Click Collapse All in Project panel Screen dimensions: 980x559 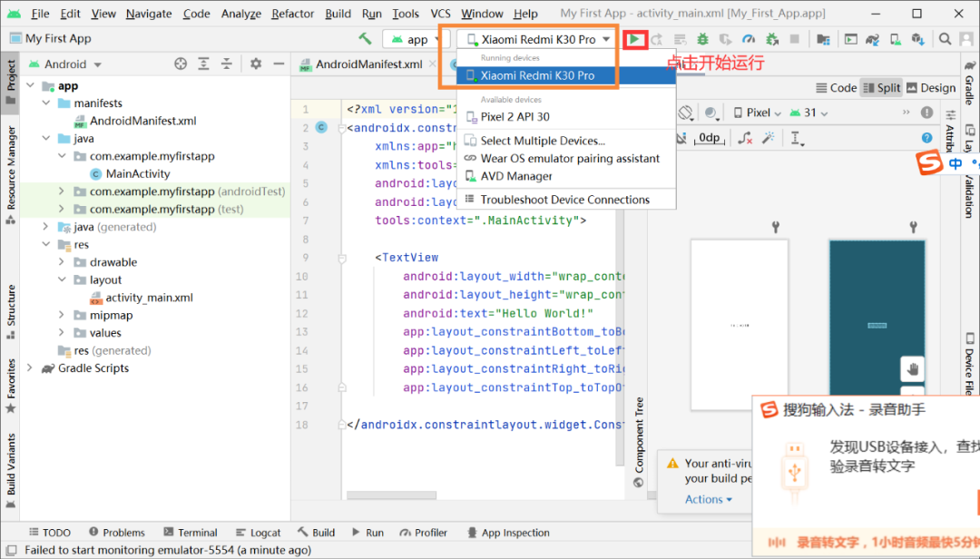(x=227, y=64)
